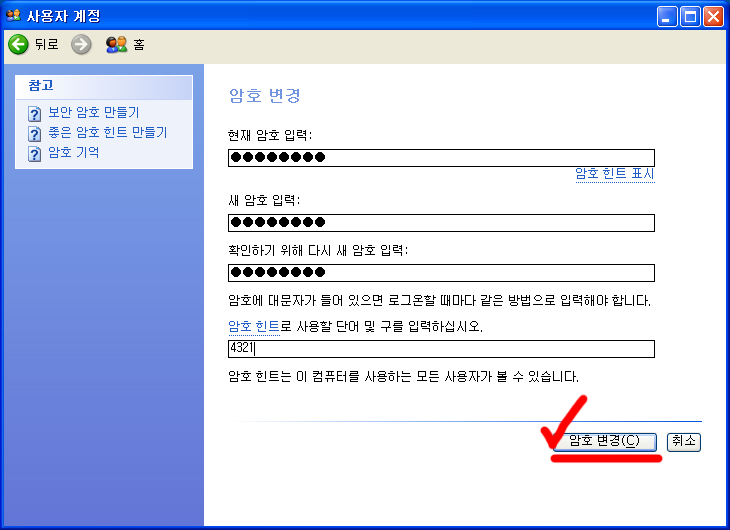Focus the 현재 암호 입력 password field
730x530 pixels.
click(441, 157)
